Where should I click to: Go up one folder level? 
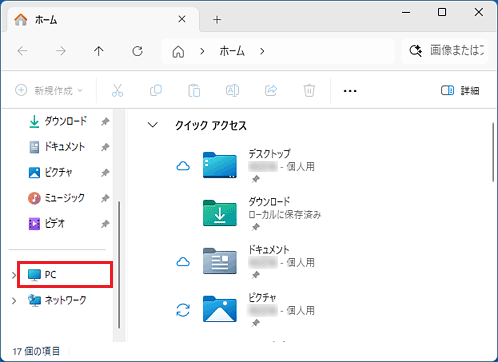[x=99, y=51]
